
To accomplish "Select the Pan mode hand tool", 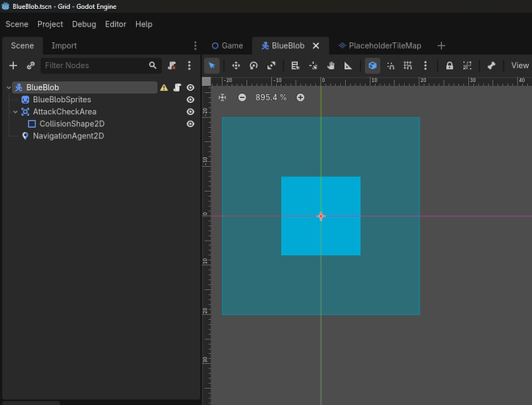I will [x=331, y=66].
